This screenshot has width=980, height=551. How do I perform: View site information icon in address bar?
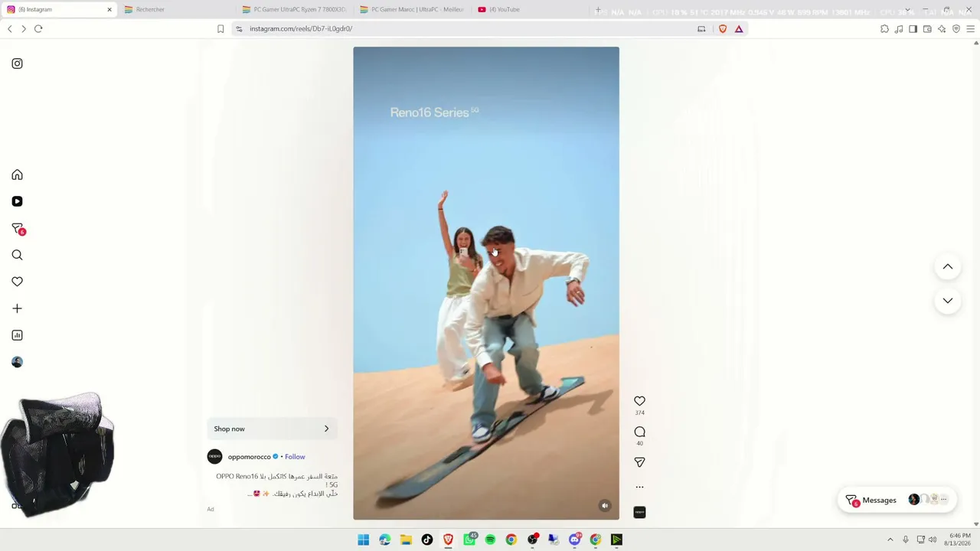click(239, 29)
